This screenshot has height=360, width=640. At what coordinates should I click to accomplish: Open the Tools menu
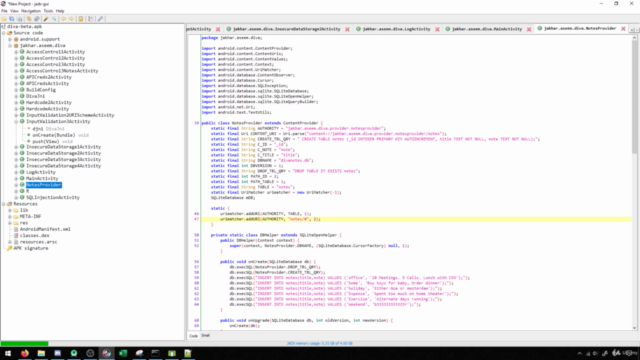click(48, 11)
